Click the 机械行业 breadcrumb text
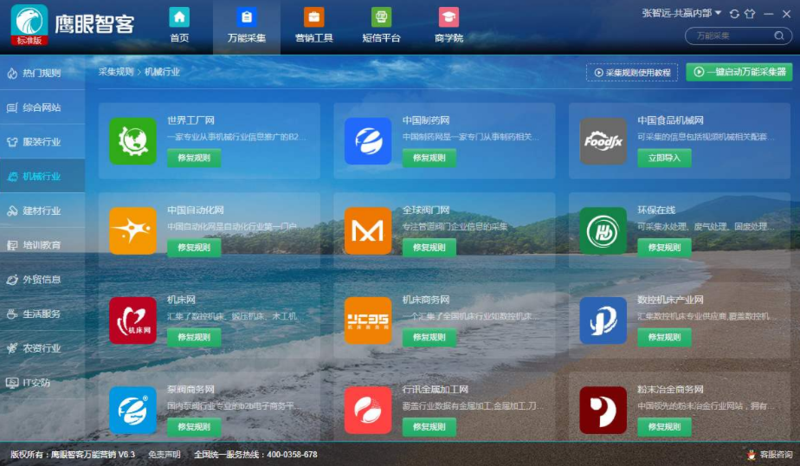The width and height of the screenshot is (800, 466). [162, 72]
